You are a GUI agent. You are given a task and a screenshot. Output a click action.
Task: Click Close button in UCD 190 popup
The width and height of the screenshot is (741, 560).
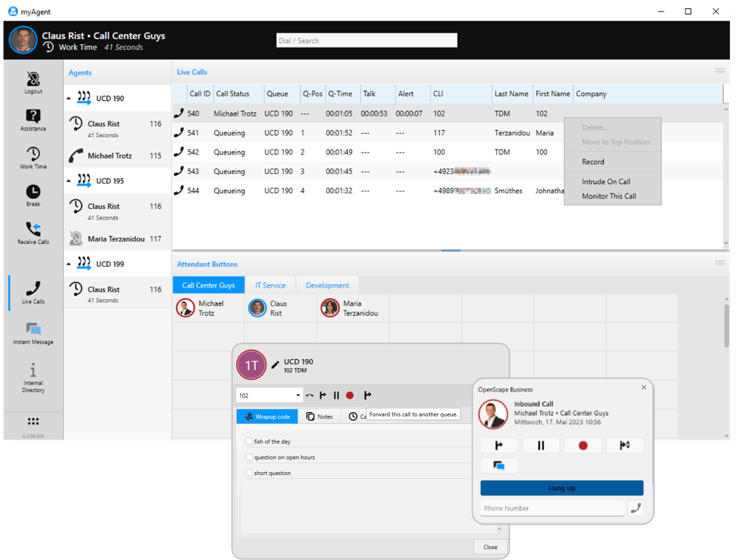(490, 547)
